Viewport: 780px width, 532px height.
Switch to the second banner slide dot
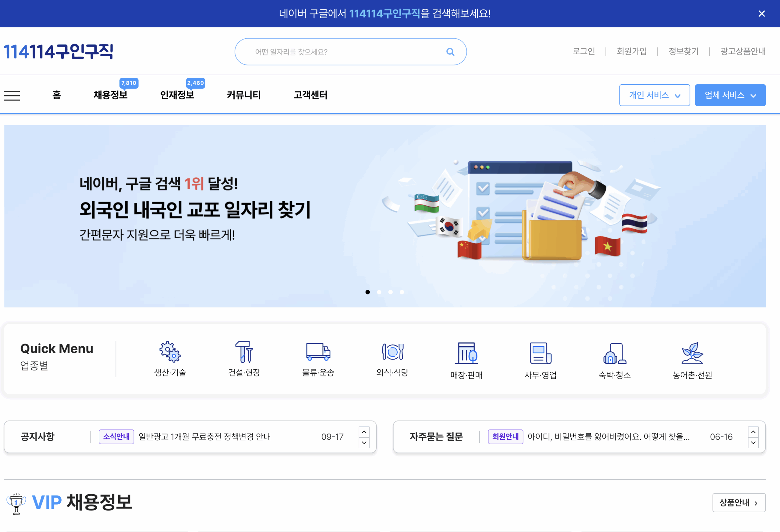(379, 292)
